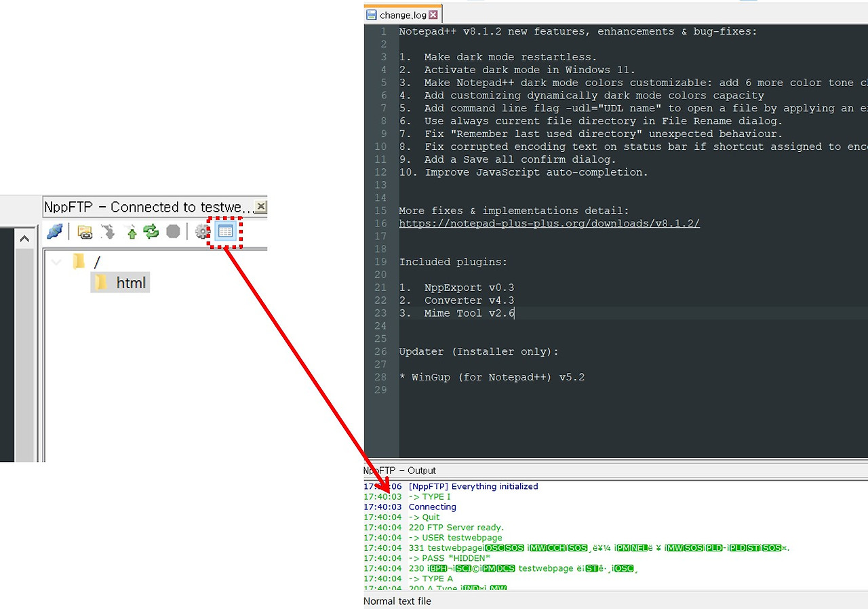Image resolution: width=868 pixels, height=609 pixels.
Task: Click the NppFTP connect/disconnect icon
Action: 55,231
